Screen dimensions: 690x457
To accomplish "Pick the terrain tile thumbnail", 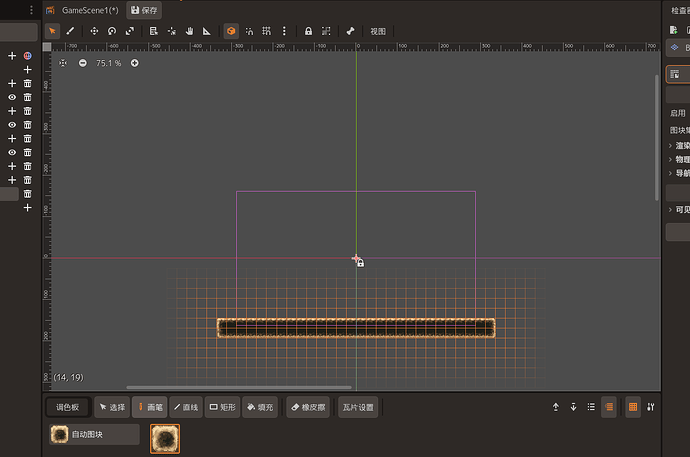I will [165, 439].
